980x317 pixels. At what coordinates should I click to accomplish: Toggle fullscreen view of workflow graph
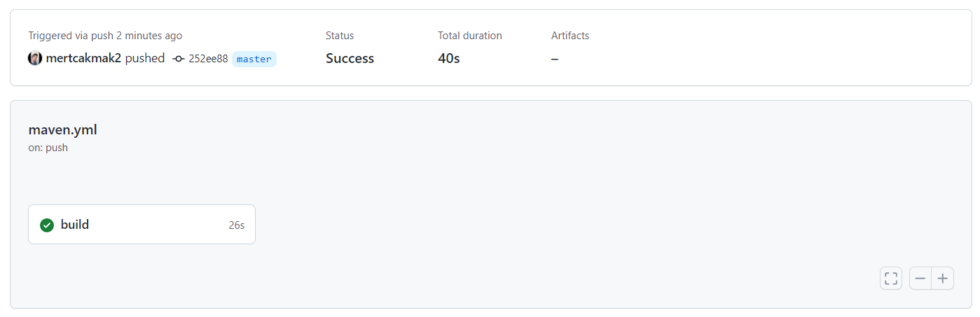click(891, 279)
